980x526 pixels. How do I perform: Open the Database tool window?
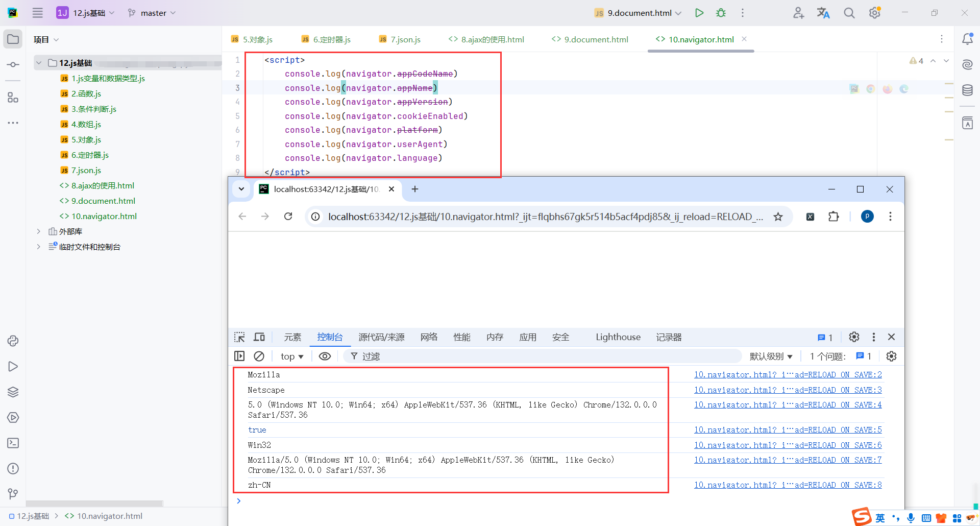pos(967,90)
